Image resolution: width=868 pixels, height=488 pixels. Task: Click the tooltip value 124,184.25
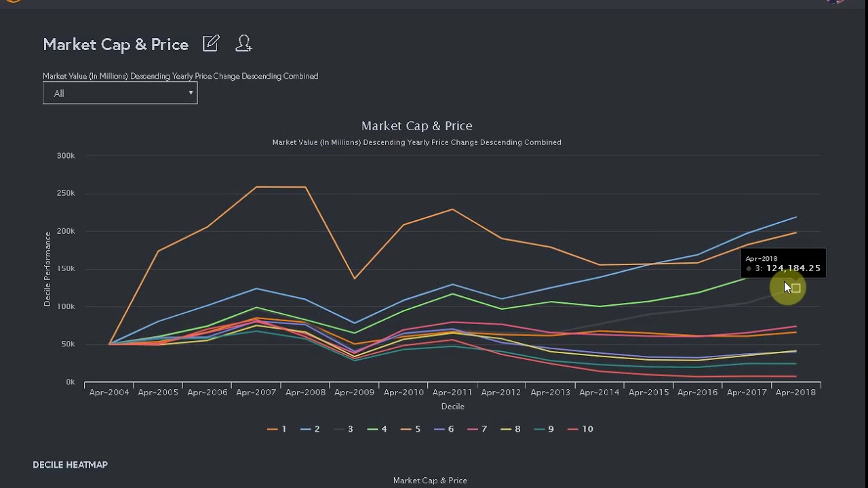coord(793,268)
